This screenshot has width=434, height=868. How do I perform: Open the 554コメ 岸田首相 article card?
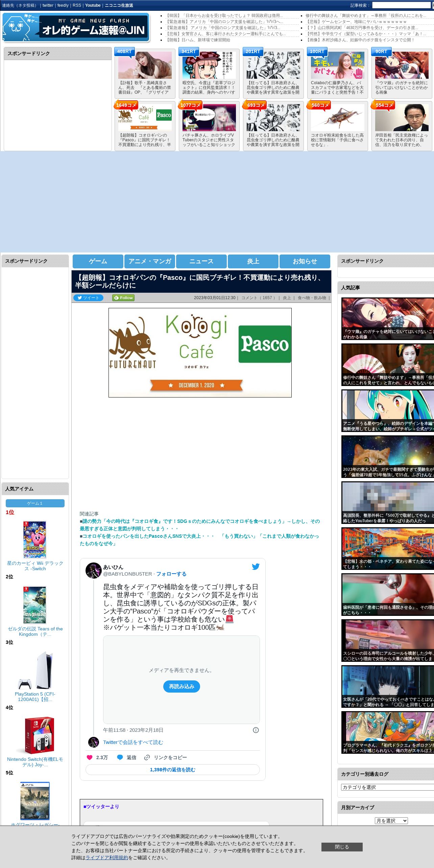402,126
